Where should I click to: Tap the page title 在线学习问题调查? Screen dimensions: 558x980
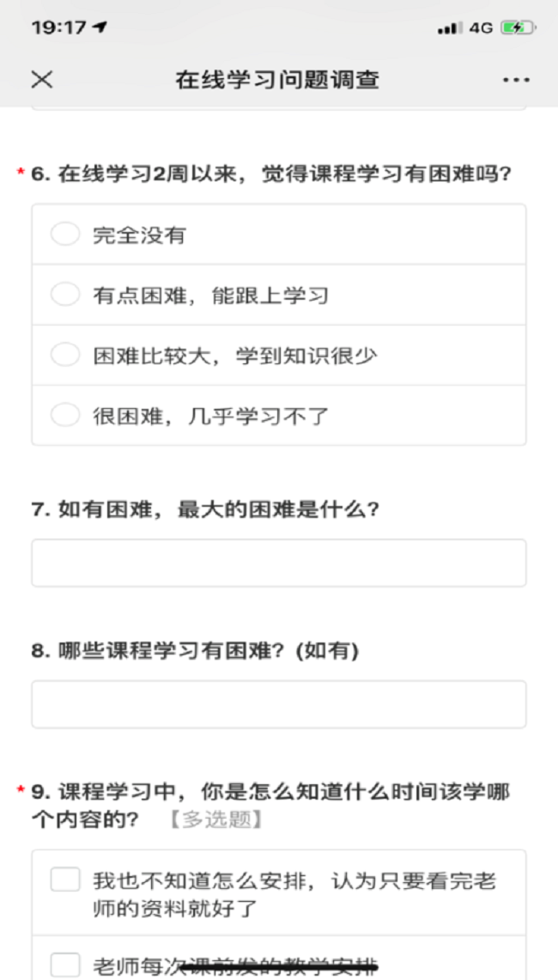277,80
